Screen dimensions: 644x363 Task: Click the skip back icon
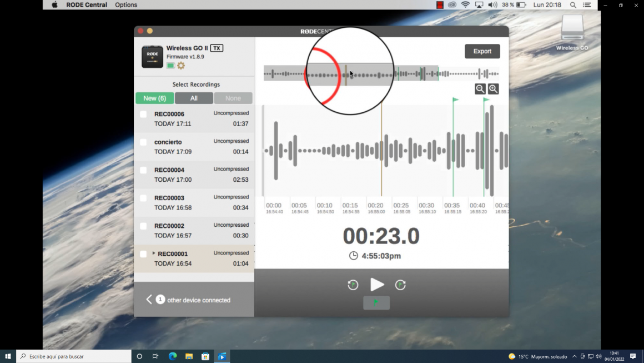tap(353, 285)
